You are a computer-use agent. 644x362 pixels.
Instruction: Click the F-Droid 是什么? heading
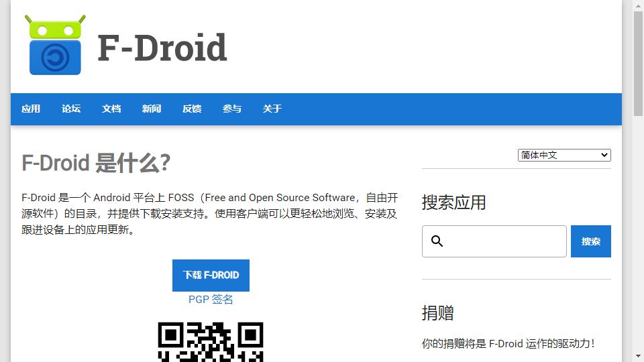[96, 163]
